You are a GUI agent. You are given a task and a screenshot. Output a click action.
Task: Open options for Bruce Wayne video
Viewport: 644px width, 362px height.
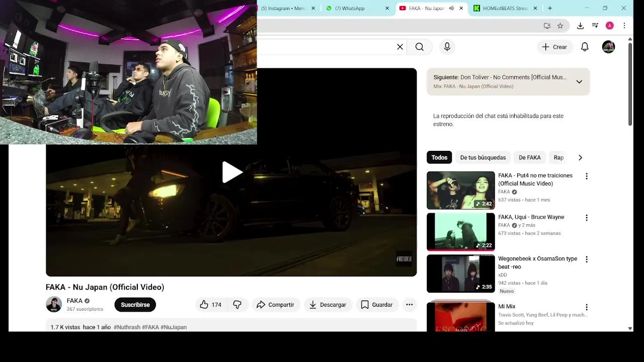click(x=586, y=218)
